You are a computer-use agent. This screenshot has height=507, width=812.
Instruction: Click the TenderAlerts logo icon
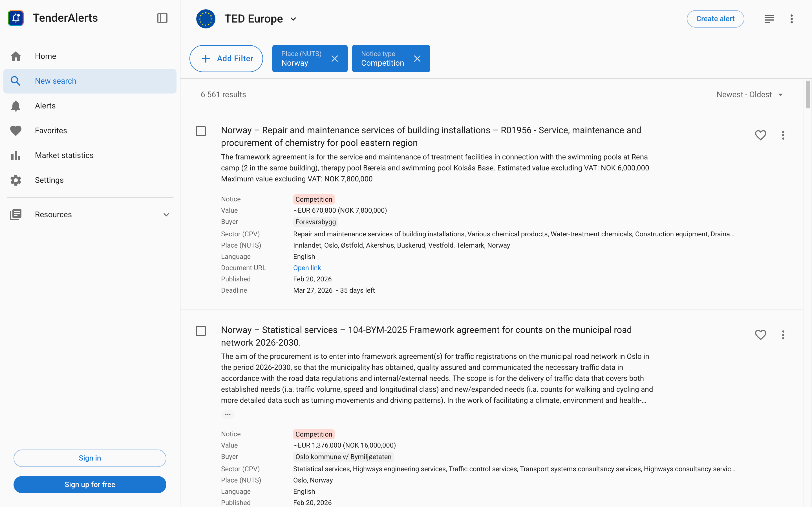16,18
